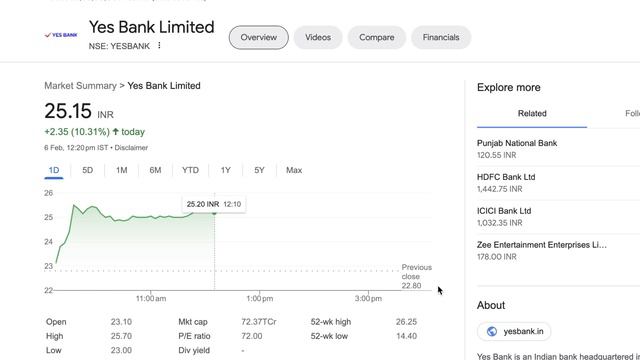Screen dimensions: 640x360
Task: Click the Previous close 22.80 label
Action: click(x=416, y=276)
